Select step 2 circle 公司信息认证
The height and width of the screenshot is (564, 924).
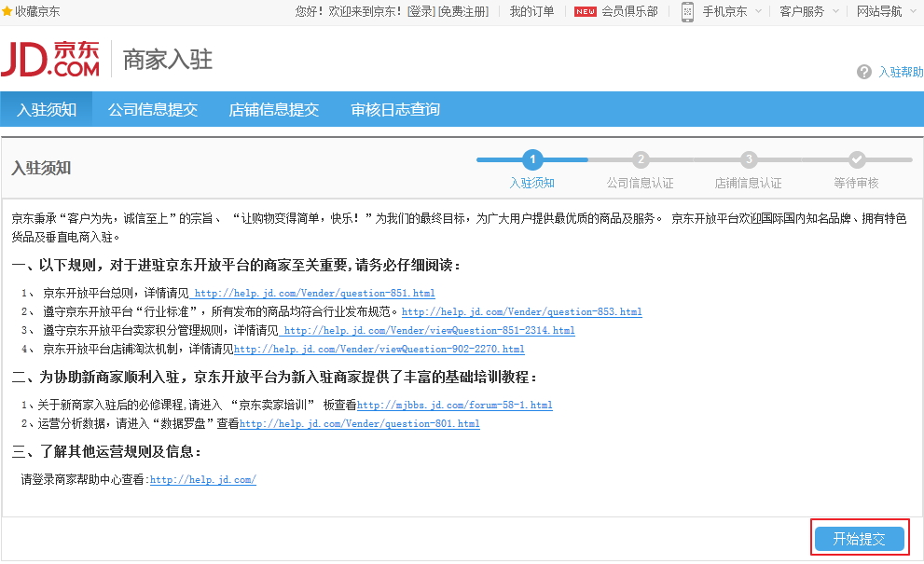(641, 159)
